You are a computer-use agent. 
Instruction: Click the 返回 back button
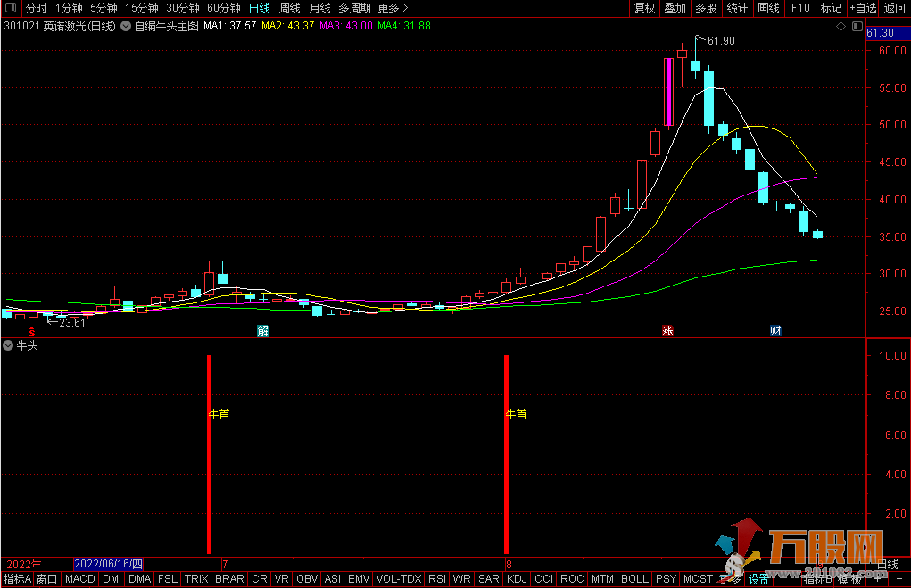click(x=895, y=8)
